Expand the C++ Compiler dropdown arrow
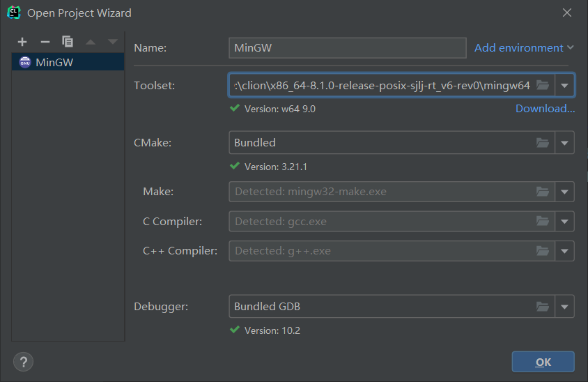 click(564, 251)
